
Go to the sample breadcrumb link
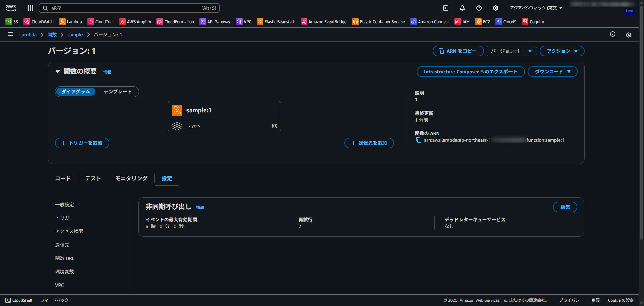[x=75, y=35]
